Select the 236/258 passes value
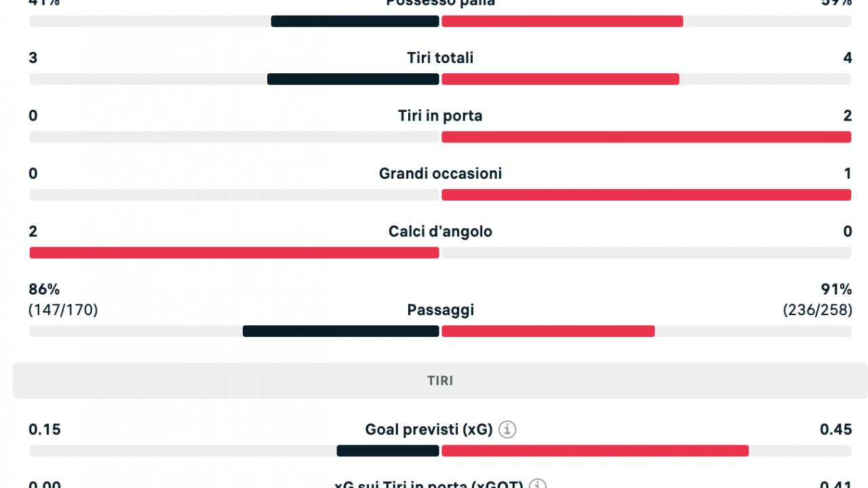This screenshot has width=868, height=488. point(817,310)
